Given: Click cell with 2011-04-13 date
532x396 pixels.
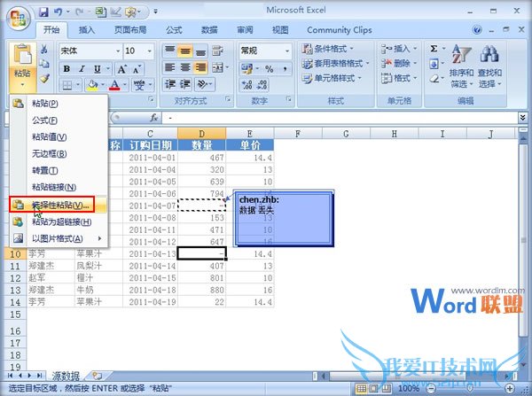Looking at the screenshot, I should click(x=151, y=254).
